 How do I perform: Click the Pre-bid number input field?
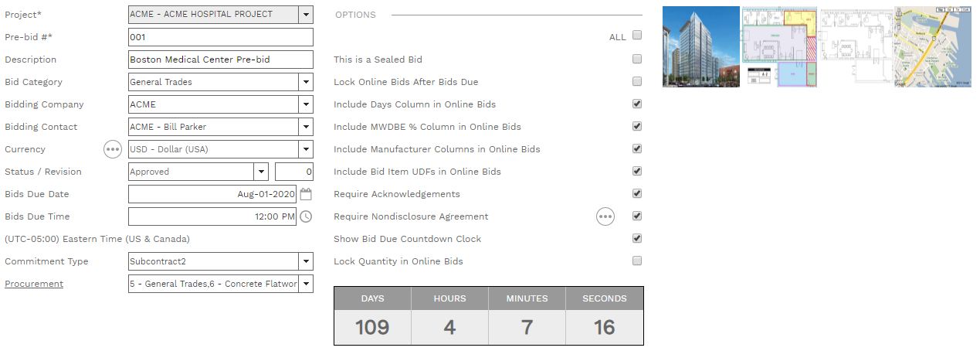[x=220, y=37]
